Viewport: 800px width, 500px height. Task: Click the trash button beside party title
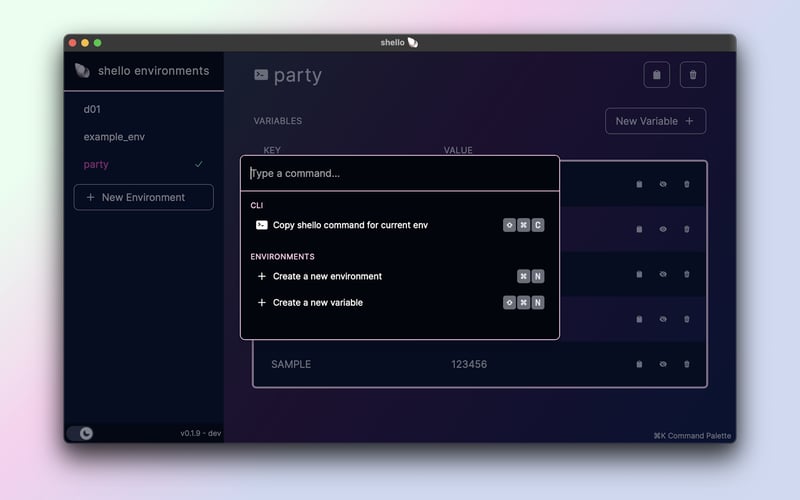(693, 75)
